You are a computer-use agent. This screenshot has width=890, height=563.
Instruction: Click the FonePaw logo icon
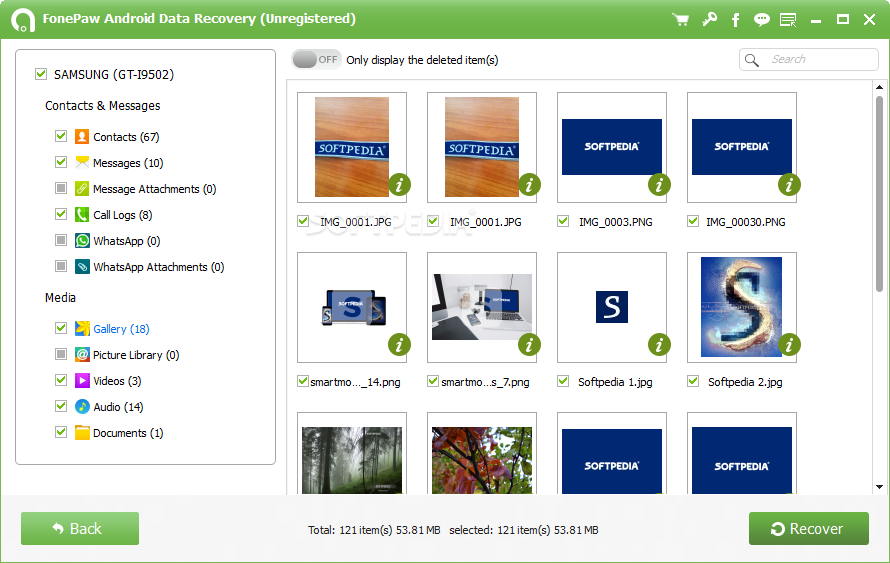coord(23,19)
